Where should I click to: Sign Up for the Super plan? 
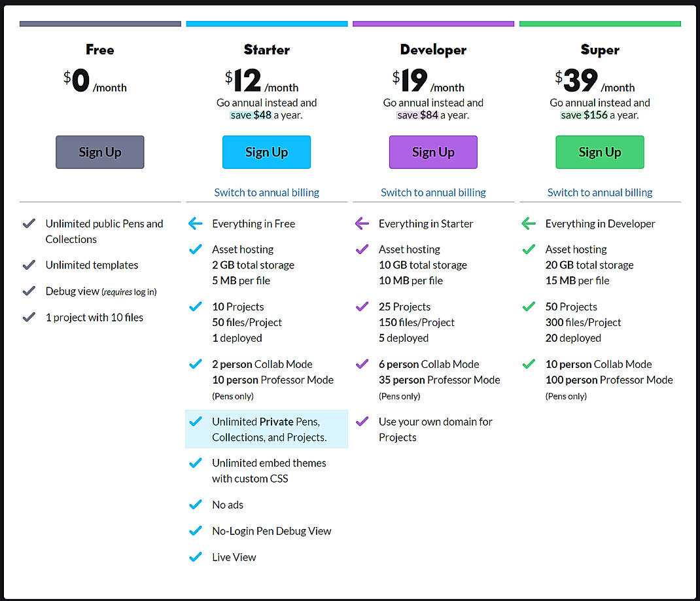pyautogui.click(x=599, y=152)
